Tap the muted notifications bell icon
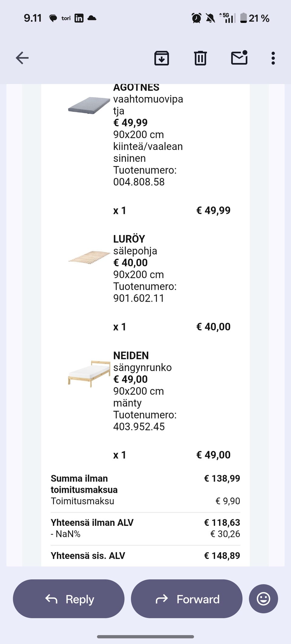The width and height of the screenshot is (291, 644). (x=210, y=18)
